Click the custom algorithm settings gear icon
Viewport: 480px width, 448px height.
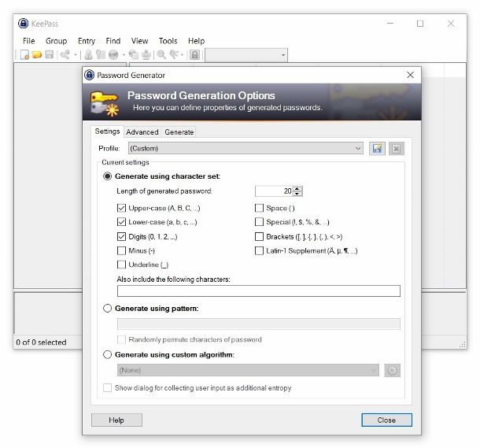(x=392, y=371)
